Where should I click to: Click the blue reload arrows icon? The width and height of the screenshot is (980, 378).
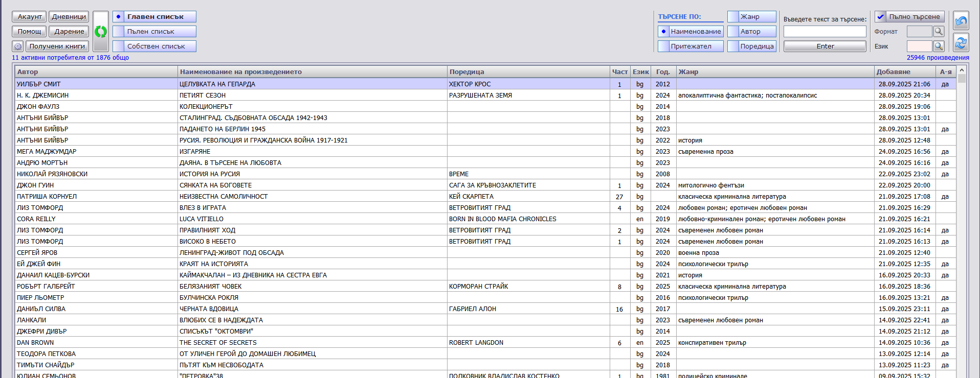961,42
